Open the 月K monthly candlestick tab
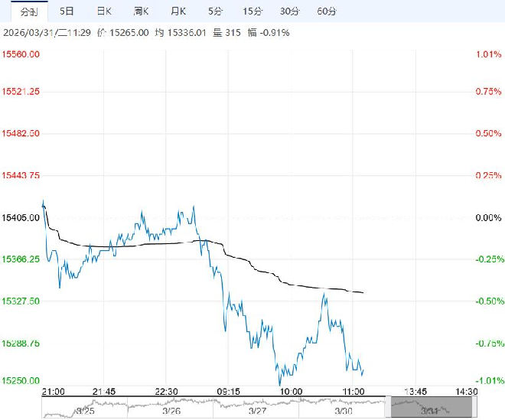The height and width of the screenshot is (420, 505). [178, 11]
